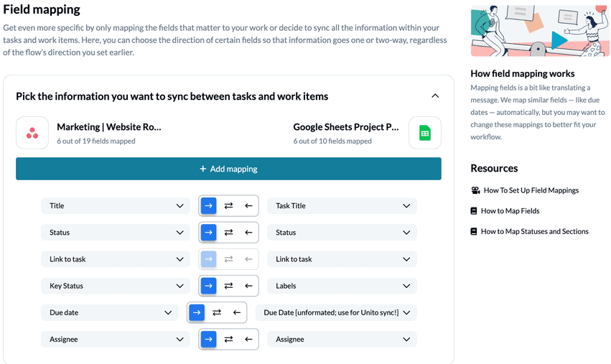The width and height of the screenshot is (611, 364).
Task: Select right arrow direction for Assignee row
Action: (208, 340)
